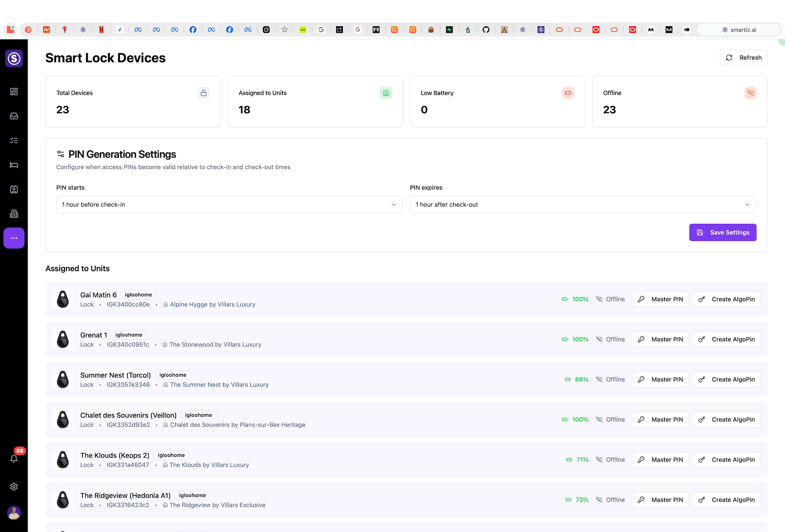The height and width of the screenshot is (532, 785).
Task: Open the settings gear in sidebar
Action: point(14,486)
